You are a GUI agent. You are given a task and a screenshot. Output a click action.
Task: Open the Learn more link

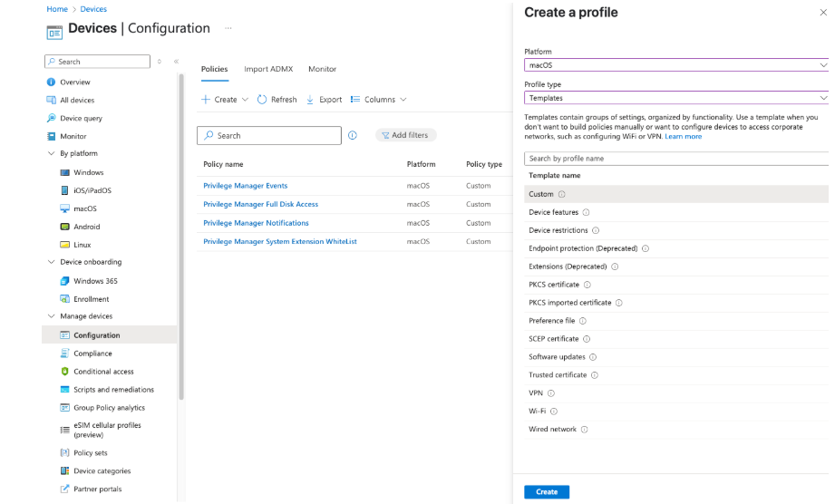coord(684,137)
